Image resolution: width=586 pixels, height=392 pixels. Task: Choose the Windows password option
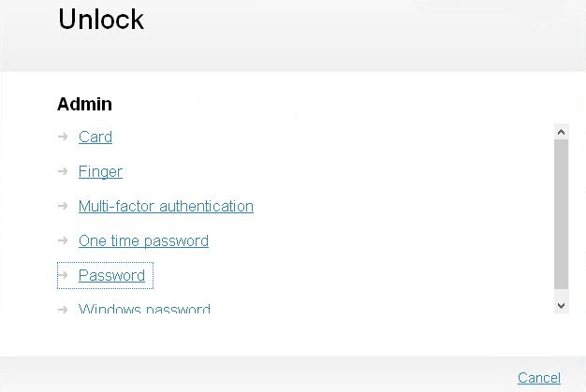144,309
